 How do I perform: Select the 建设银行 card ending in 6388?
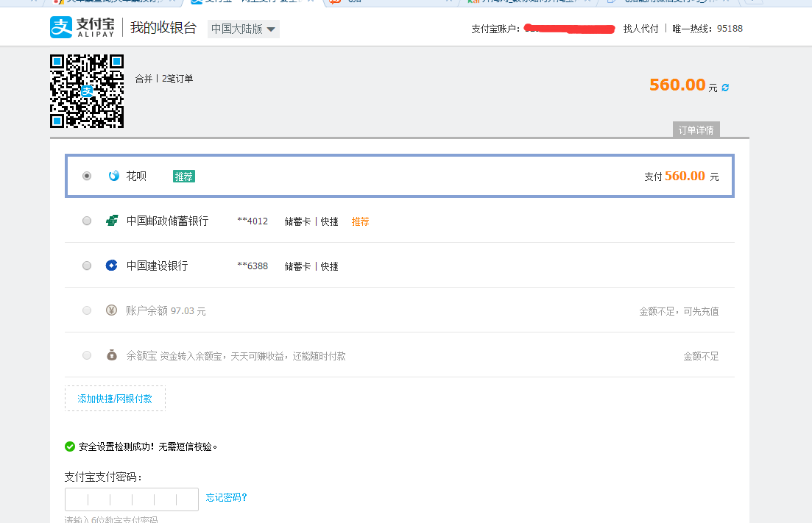click(x=86, y=266)
